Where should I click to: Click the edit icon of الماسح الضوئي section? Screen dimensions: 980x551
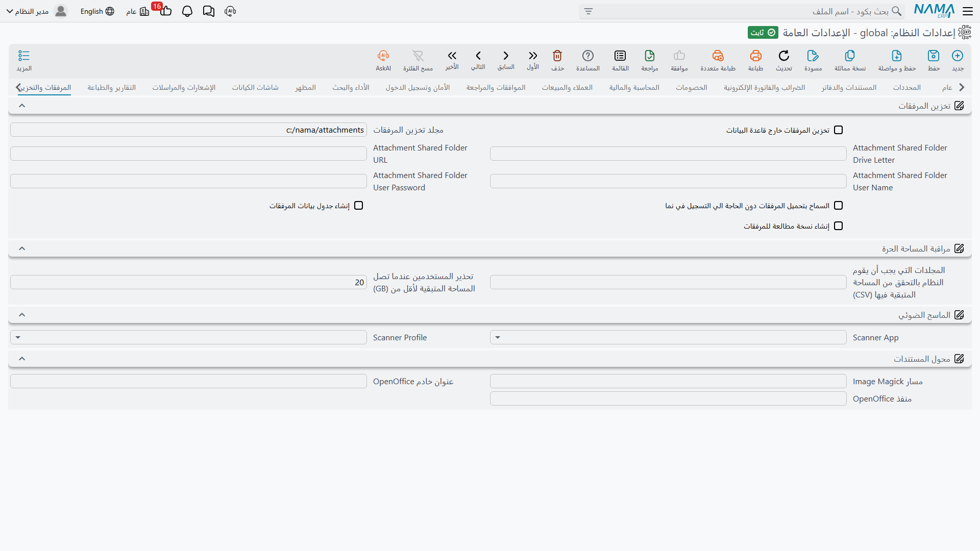pyautogui.click(x=959, y=315)
